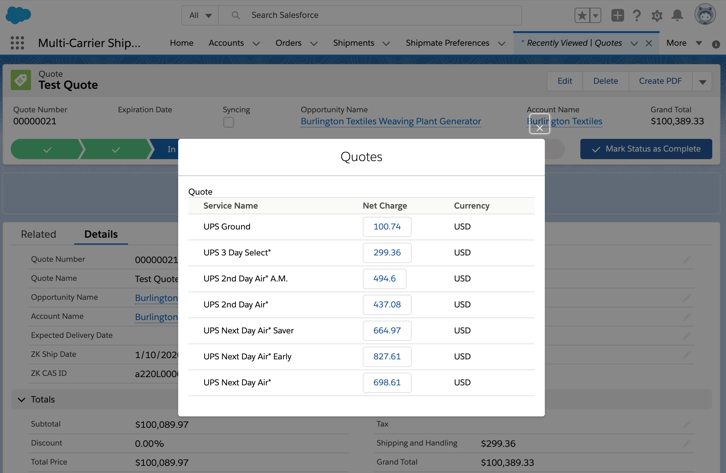This screenshot has width=726, height=473.
Task: Click the UPS Ground service name
Action: click(227, 227)
